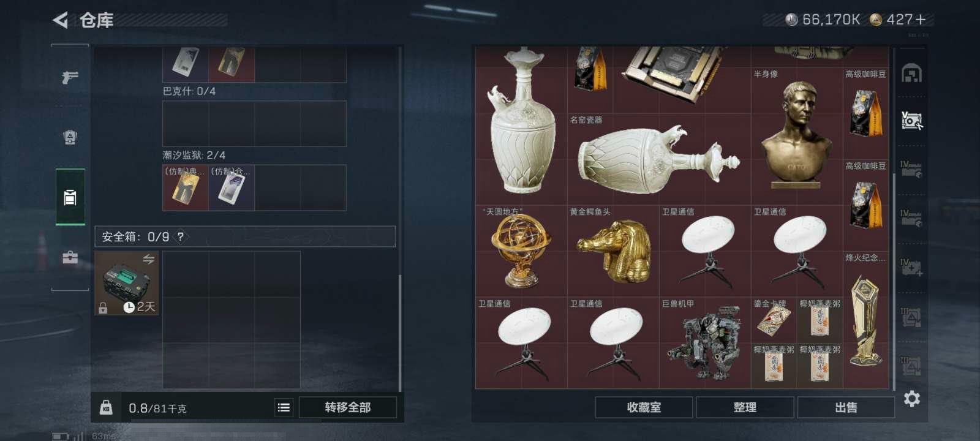The width and height of the screenshot is (980, 441).
Task: Select the 巨兽机甲 mech item
Action: pos(705,343)
